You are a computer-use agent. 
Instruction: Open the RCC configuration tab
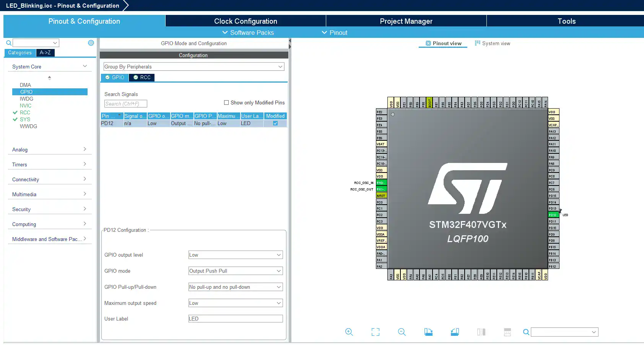tap(142, 77)
